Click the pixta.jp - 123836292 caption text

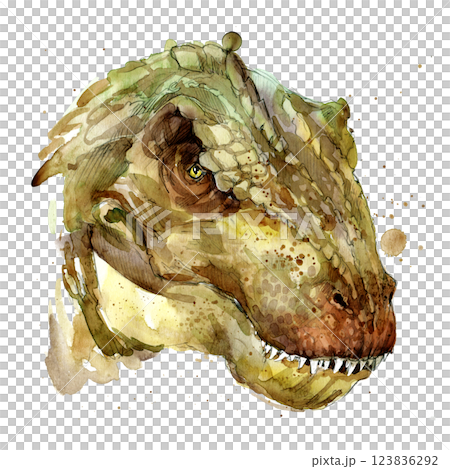(x=375, y=461)
